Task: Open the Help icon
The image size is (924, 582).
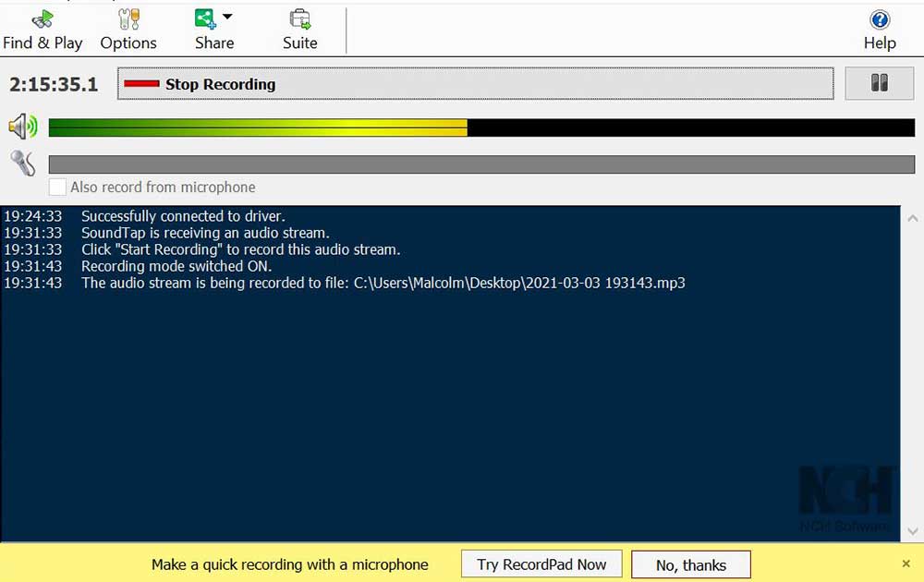Action: coord(880,30)
